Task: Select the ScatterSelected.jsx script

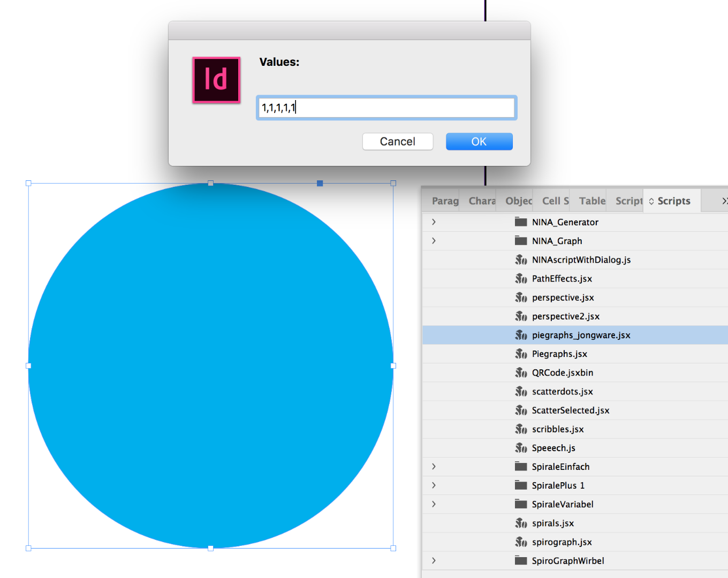Action: (x=571, y=410)
